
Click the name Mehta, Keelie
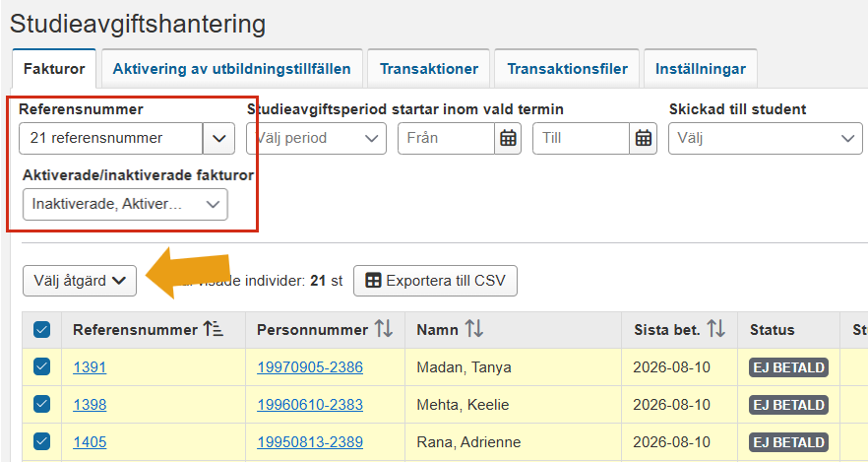[463, 405]
